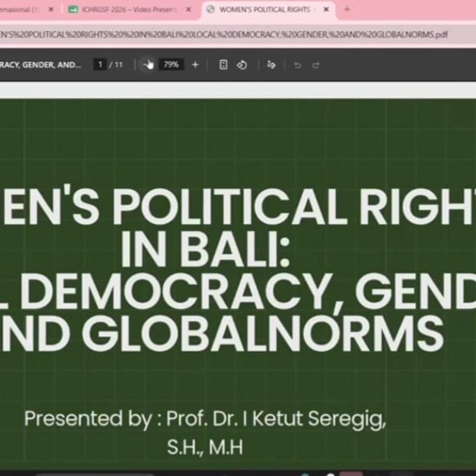Zoom out under the hand cursor
This screenshot has width=476, height=476.
point(148,65)
